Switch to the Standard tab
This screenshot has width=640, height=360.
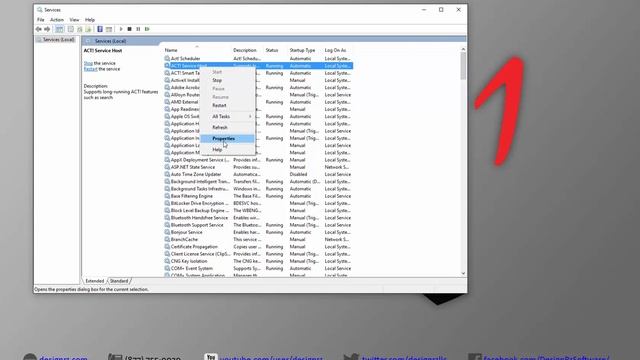pyautogui.click(x=119, y=281)
